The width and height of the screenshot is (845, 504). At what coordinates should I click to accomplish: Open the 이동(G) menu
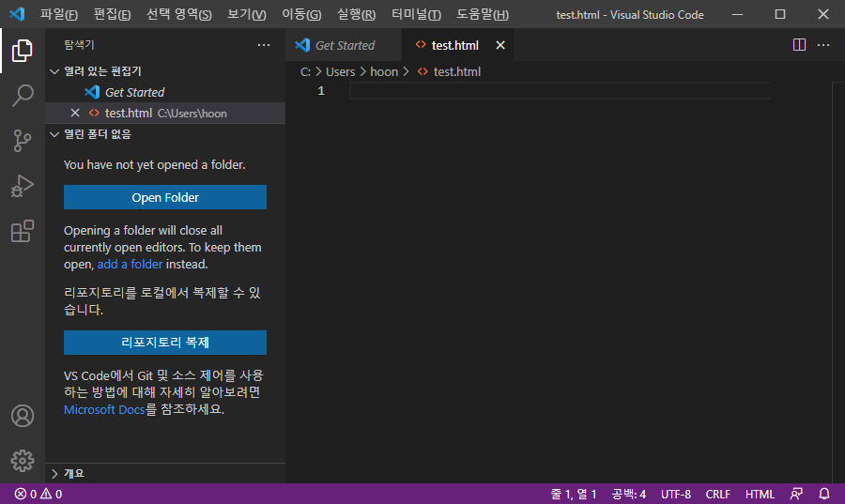point(301,14)
